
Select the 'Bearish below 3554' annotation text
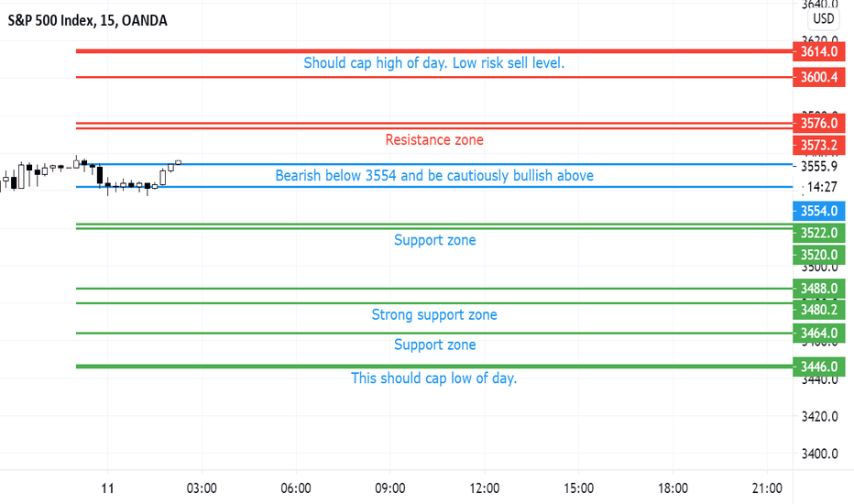pyautogui.click(x=434, y=176)
